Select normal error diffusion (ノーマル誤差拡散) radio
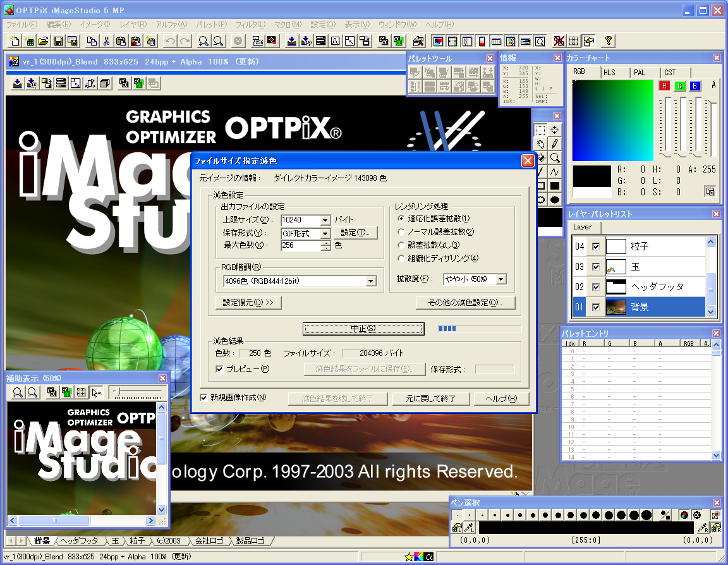This screenshot has height=565, width=728. click(401, 232)
